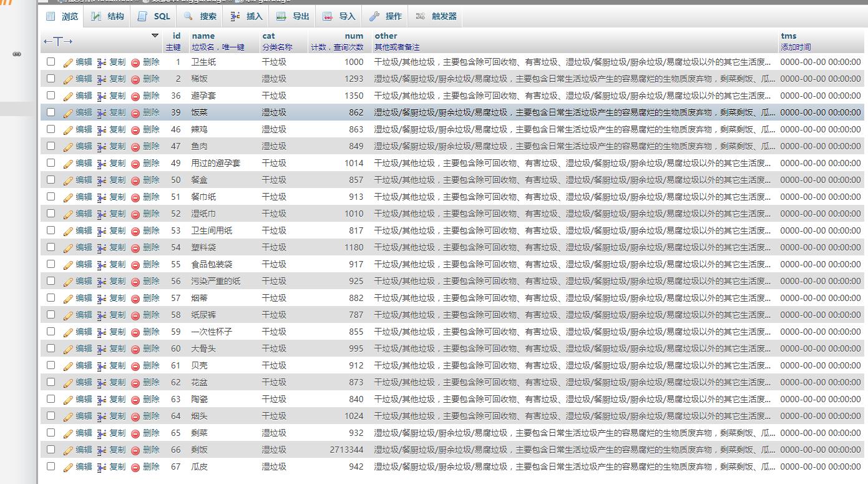868x484 pixels.
Task: Check the box for the 花盆 row
Action: [x=51, y=382]
